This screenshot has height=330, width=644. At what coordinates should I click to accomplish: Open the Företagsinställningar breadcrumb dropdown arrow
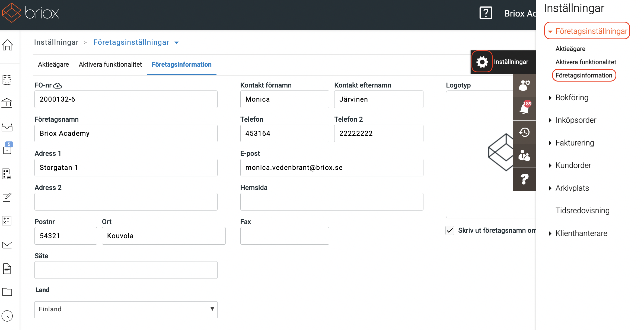177,43
